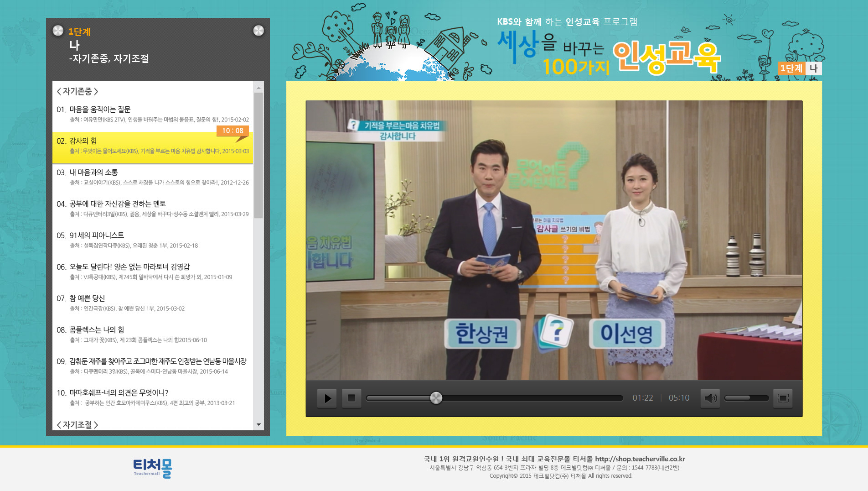Click the round button at panel's top right

(x=258, y=31)
